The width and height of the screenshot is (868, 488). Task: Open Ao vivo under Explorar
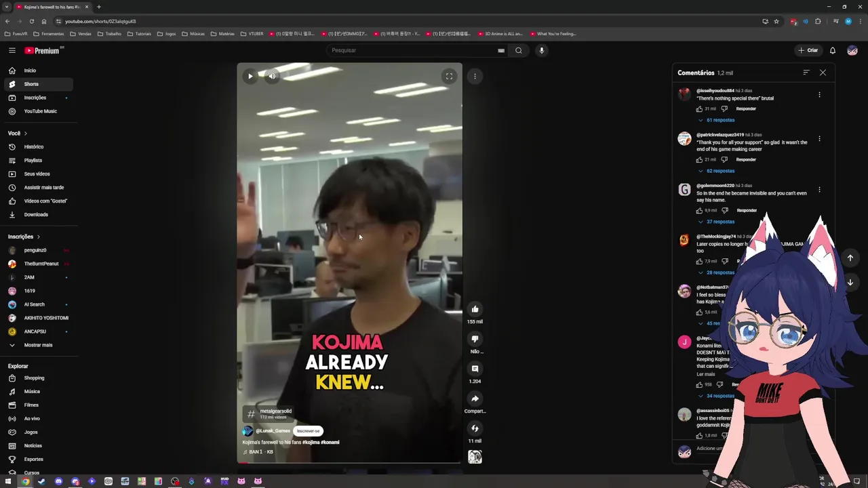point(38,418)
